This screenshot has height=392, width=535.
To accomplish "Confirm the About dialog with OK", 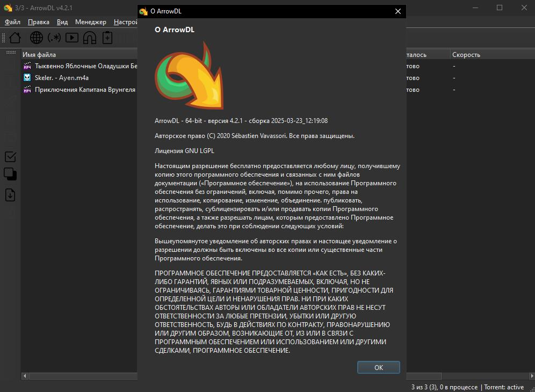I will pos(378,367).
